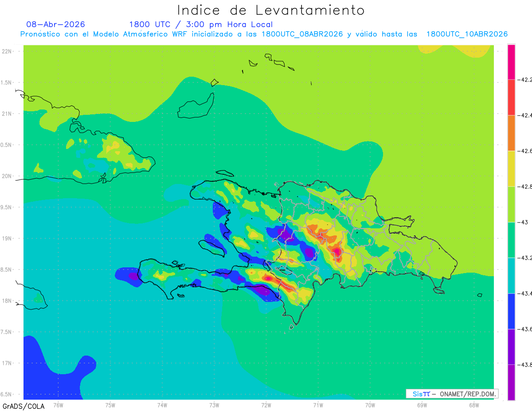The width and height of the screenshot is (532, 411).
Task: Click the Indice de Levantamiento title
Action: point(271,10)
